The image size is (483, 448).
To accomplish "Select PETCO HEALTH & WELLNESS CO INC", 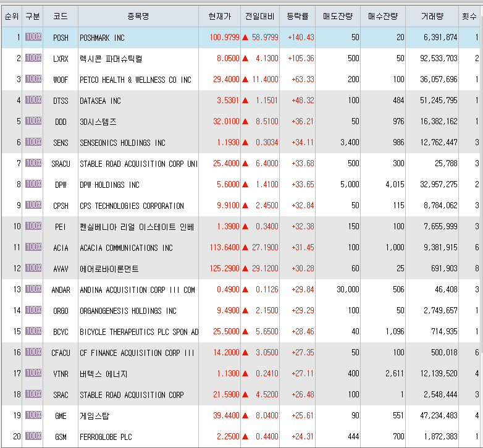I will pyautogui.click(x=135, y=80).
